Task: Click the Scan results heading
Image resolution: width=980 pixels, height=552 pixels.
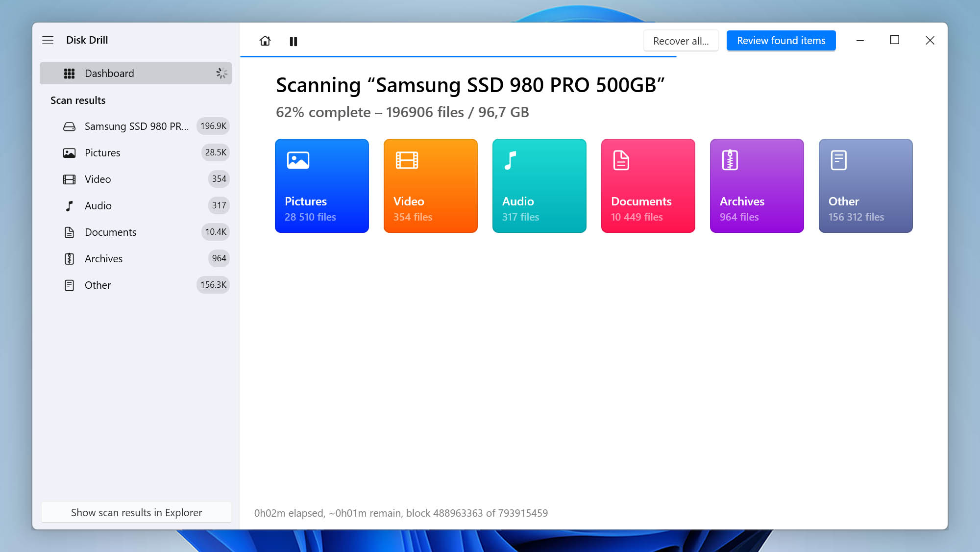Action: pos(78,100)
